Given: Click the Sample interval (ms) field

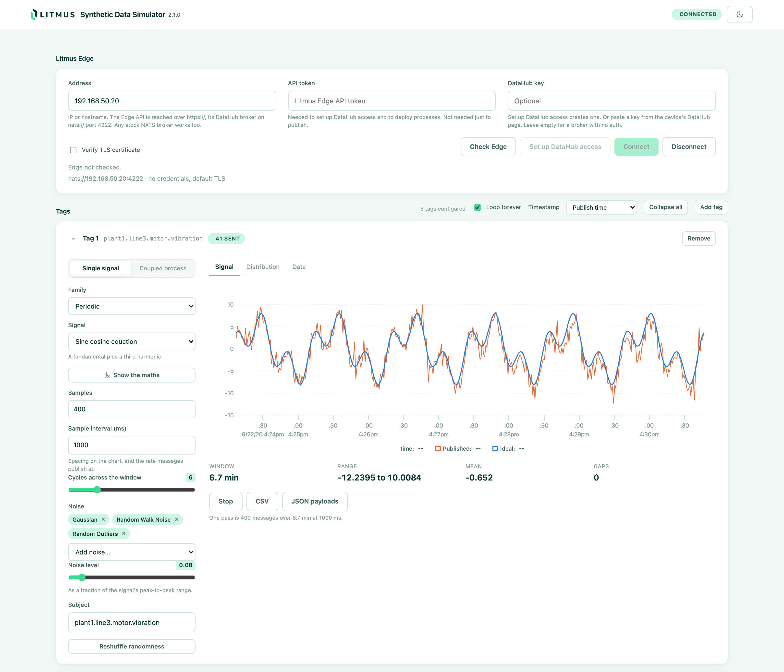Looking at the screenshot, I should 132,445.
